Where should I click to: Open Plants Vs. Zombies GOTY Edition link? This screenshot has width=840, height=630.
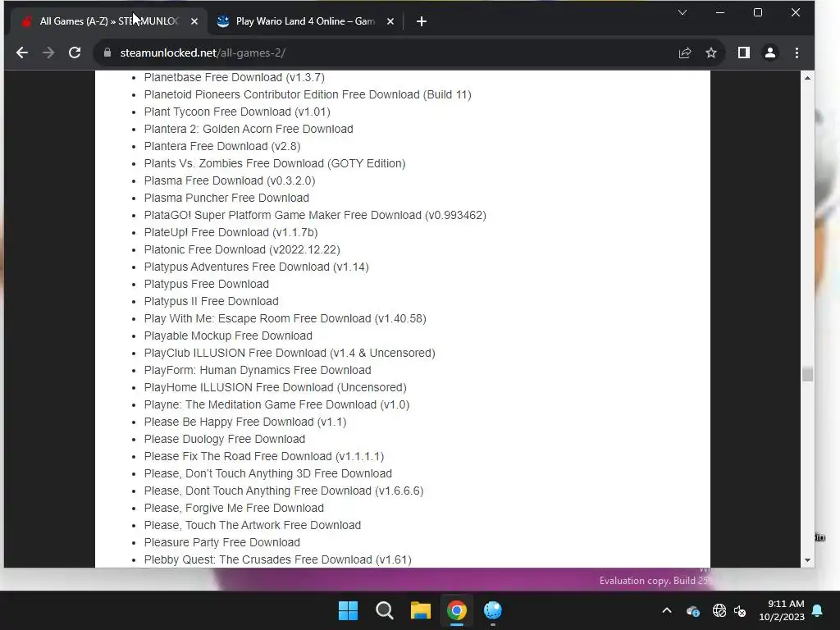tap(274, 163)
